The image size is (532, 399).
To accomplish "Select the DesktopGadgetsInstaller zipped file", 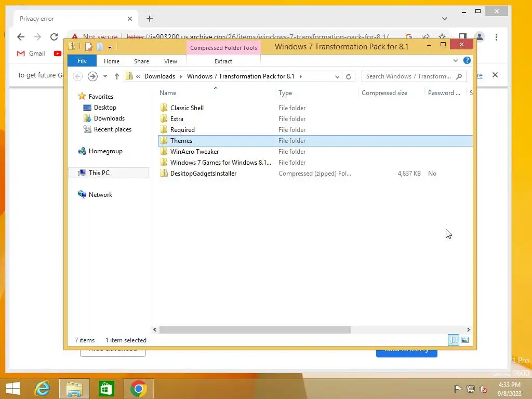I will [x=203, y=174].
